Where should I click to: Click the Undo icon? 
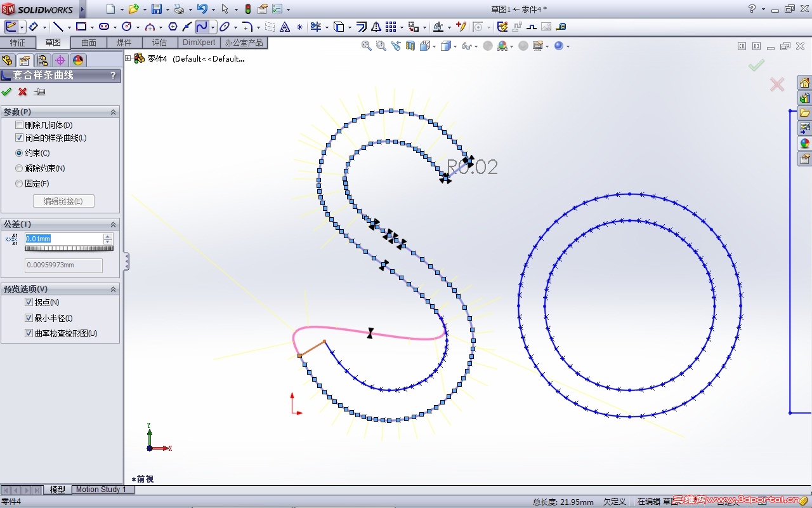(202, 9)
